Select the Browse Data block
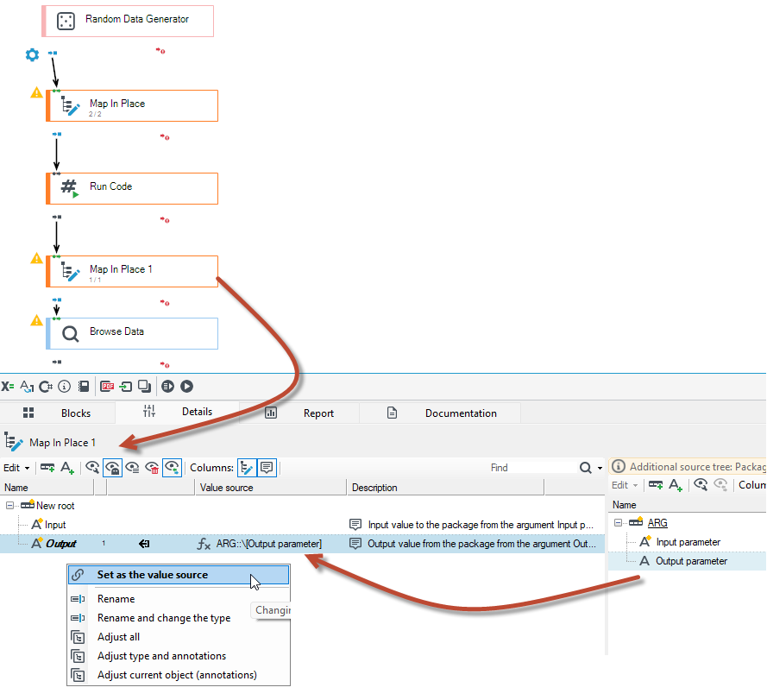This screenshot has height=700, width=767. [x=132, y=334]
